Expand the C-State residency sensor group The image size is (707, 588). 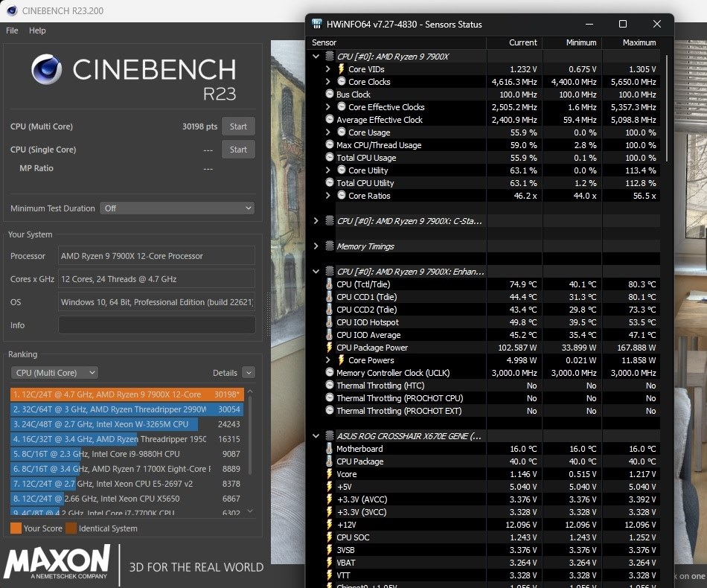pos(316,220)
